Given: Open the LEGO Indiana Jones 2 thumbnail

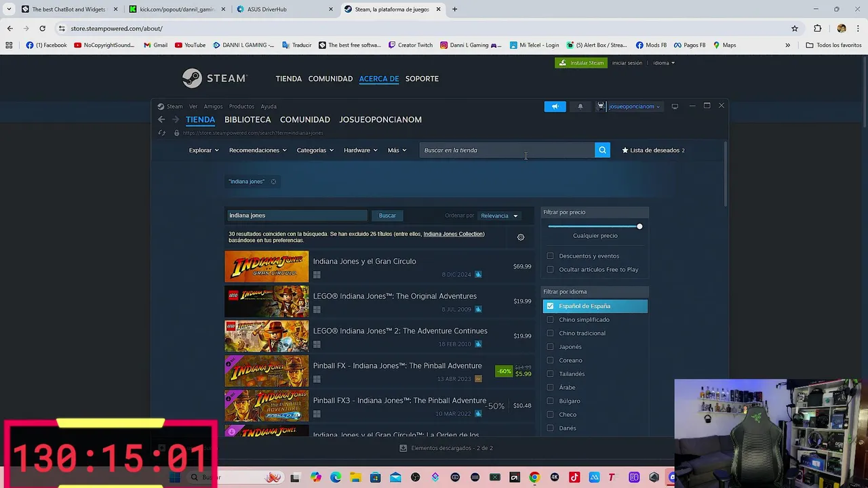Looking at the screenshot, I should [x=267, y=336].
